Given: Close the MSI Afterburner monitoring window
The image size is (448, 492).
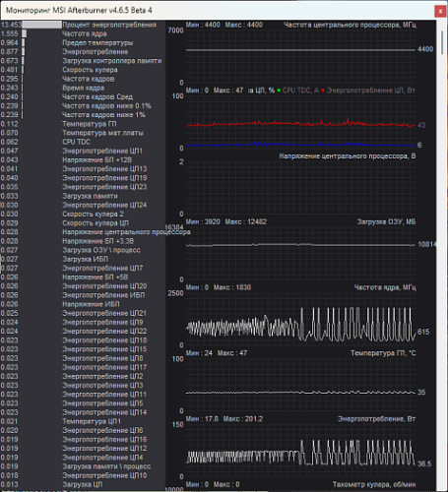Looking at the screenshot, I should coord(440,12).
